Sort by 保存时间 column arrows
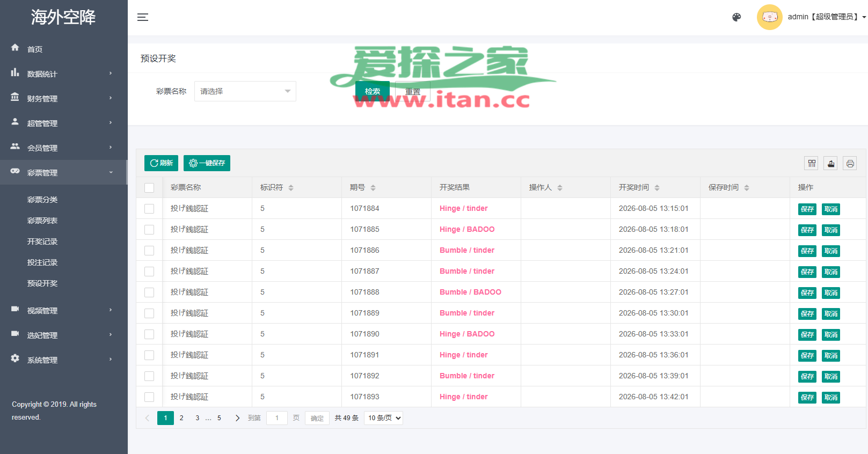 (x=747, y=188)
